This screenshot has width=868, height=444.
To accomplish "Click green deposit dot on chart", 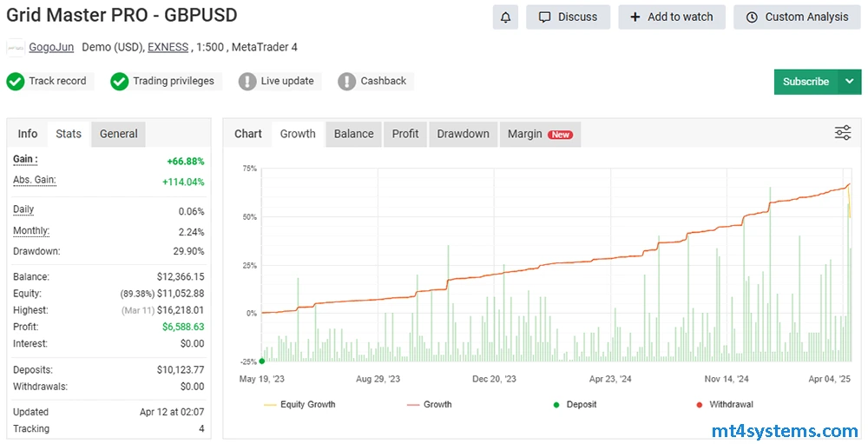I will click(261, 360).
